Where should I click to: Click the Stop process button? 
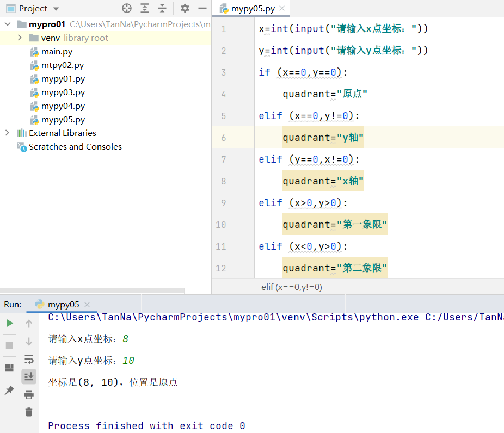point(9,345)
